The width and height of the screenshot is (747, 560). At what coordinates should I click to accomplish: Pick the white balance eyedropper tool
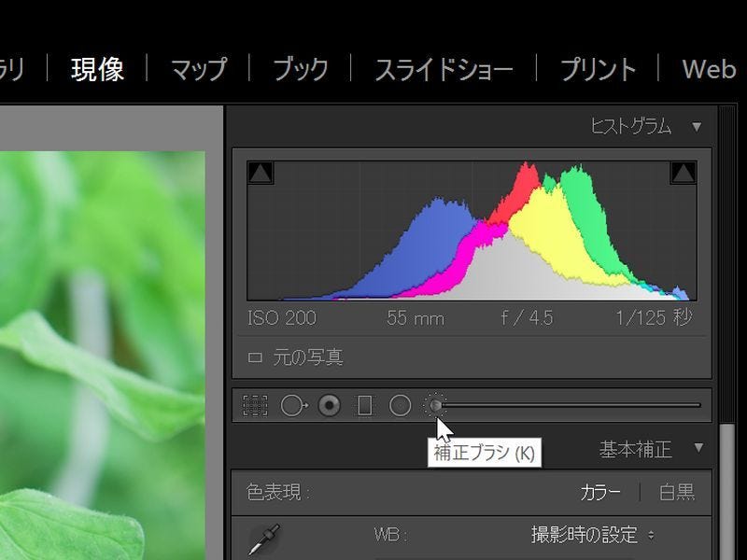coord(264,539)
